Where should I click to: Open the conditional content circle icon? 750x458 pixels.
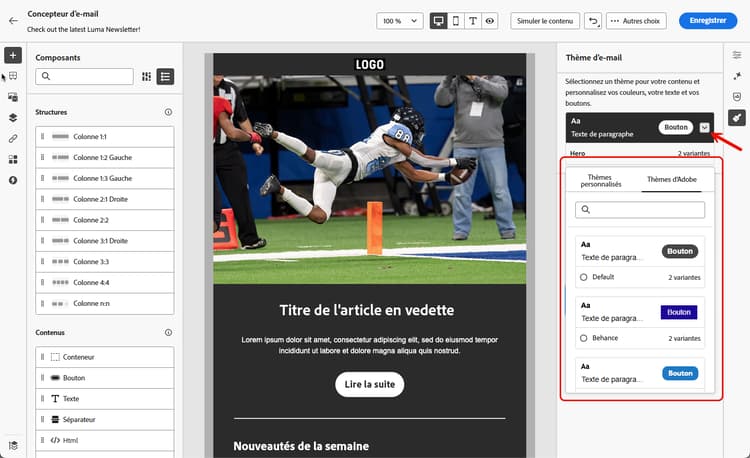pyautogui.click(x=13, y=180)
